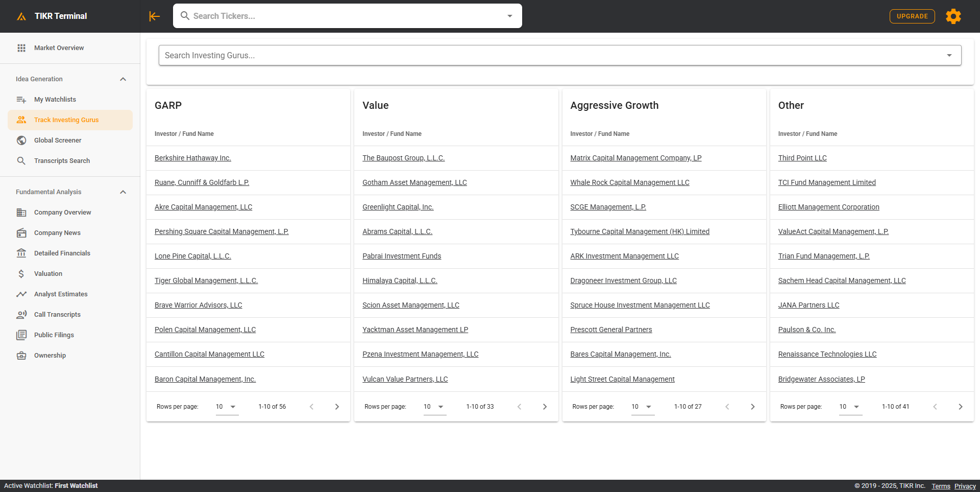Viewport: 980px width, 492px height.
Task: Open the Search Investing Gurus dropdown arrow
Action: (949, 56)
